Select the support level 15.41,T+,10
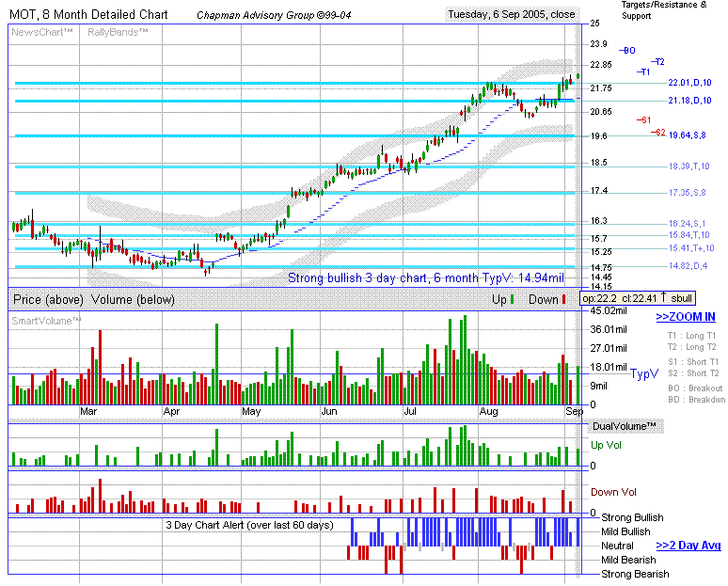The image size is (728, 586). (691, 248)
